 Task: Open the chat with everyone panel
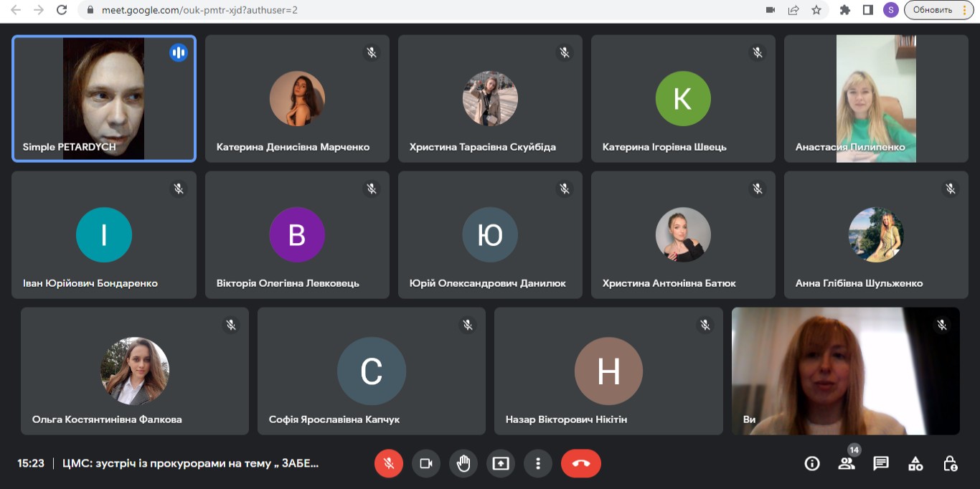(881, 463)
